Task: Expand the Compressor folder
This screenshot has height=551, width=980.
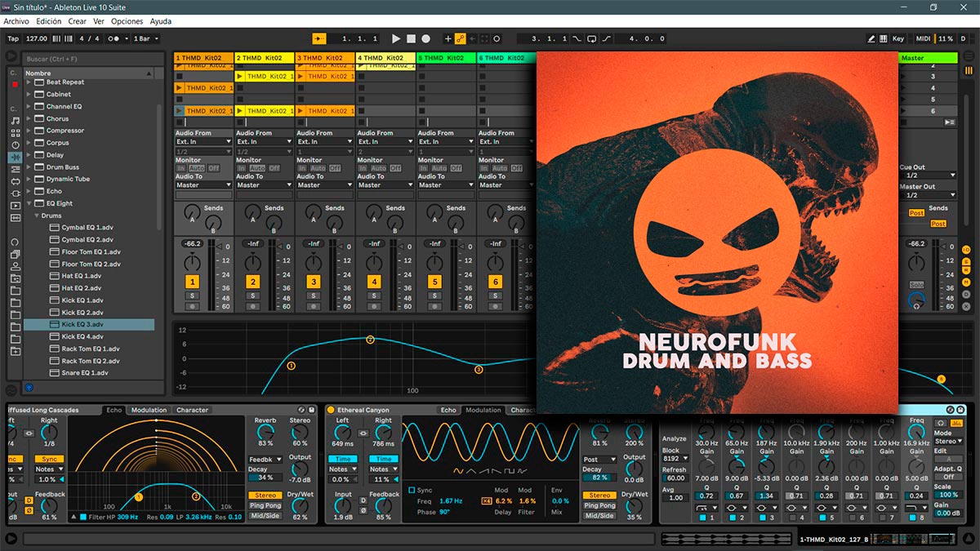Action: tap(29, 131)
